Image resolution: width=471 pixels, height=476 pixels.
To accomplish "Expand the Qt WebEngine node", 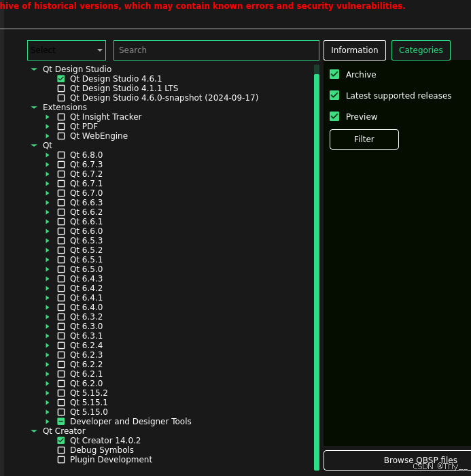I will 48,136.
